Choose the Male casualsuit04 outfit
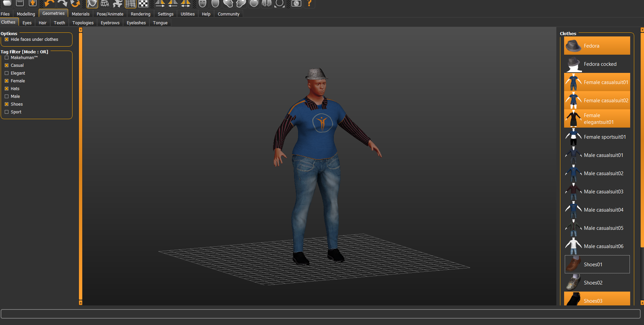Screen dimensions: 644x325 pyautogui.click(x=597, y=210)
